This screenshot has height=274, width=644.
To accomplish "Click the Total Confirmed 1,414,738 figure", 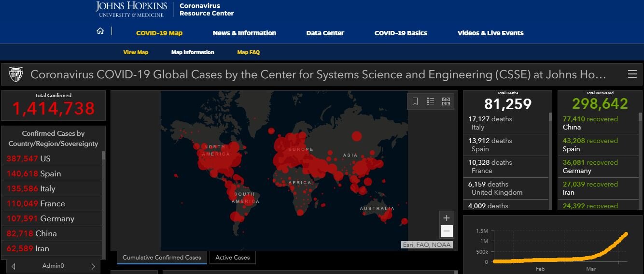I will tap(53, 109).
